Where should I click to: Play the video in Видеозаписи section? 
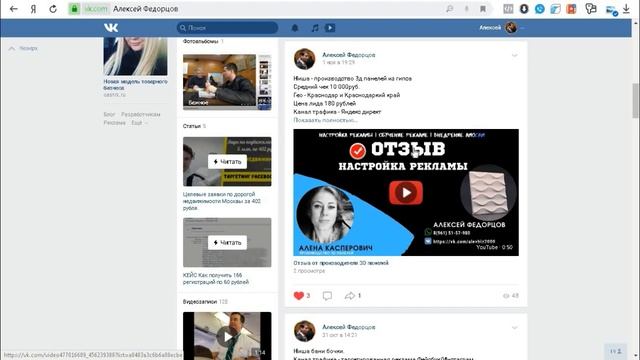click(x=227, y=336)
